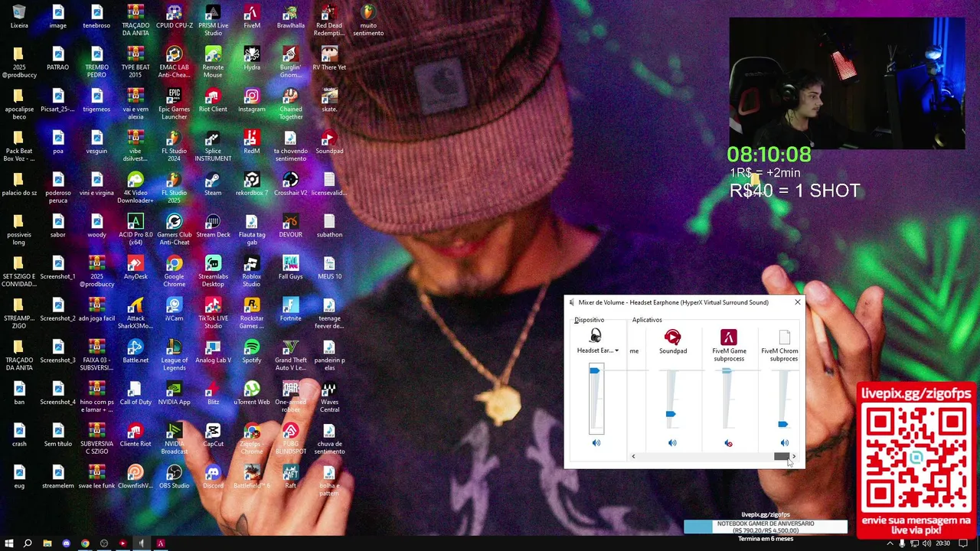Mute FiveM Chrome subprocess channel
Image resolution: width=980 pixels, height=551 pixels.
(x=784, y=443)
